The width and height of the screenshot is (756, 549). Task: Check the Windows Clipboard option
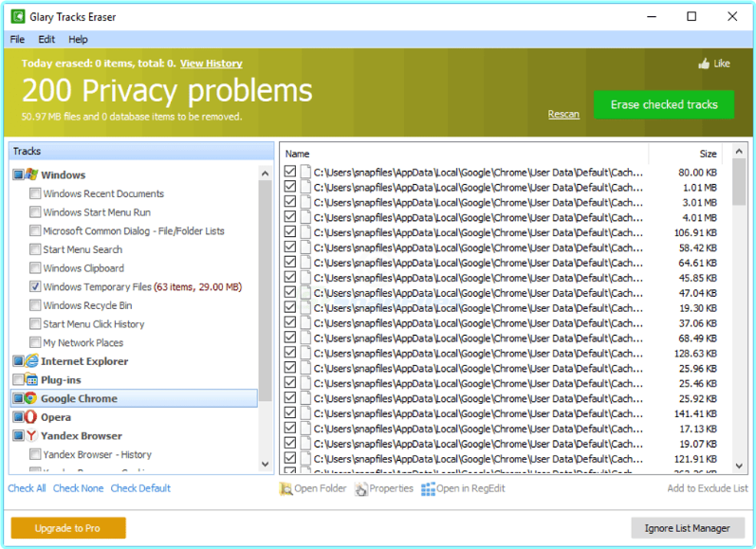coord(35,268)
